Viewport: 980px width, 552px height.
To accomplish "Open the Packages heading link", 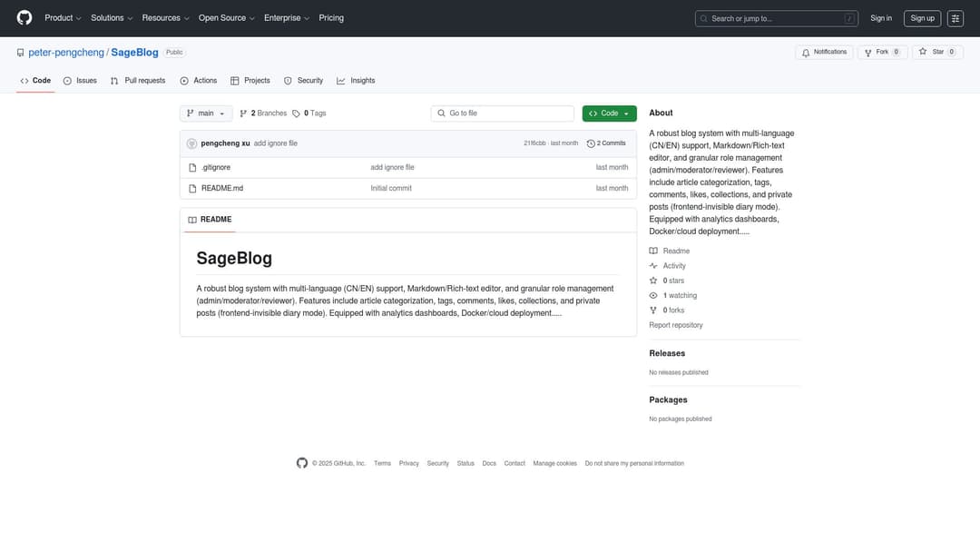I will [668, 400].
